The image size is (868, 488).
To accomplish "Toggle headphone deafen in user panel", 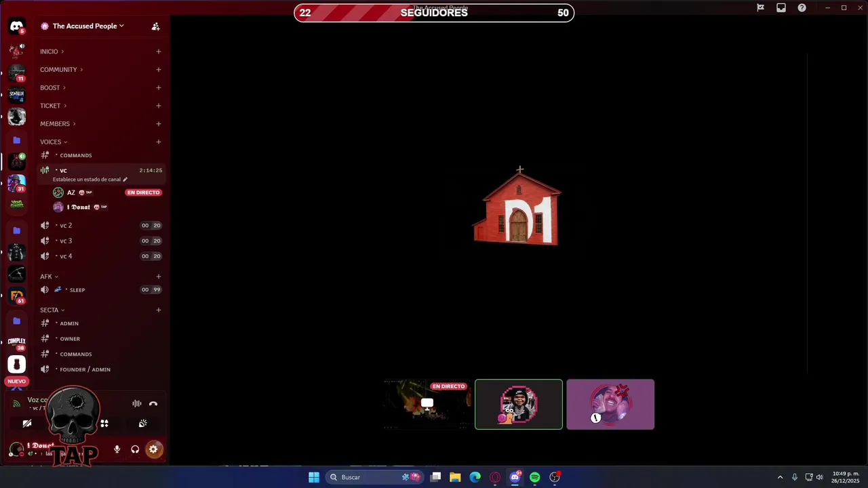I will [135, 449].
